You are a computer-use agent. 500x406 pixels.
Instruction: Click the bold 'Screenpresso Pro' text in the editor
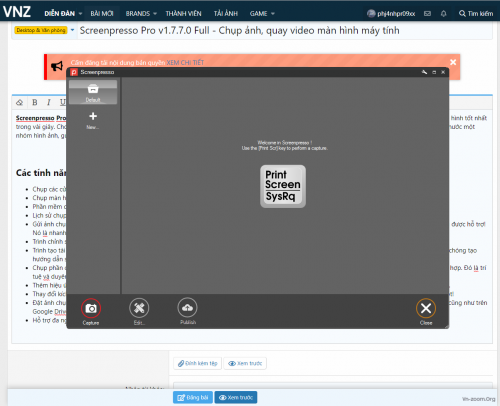[41, 118]
